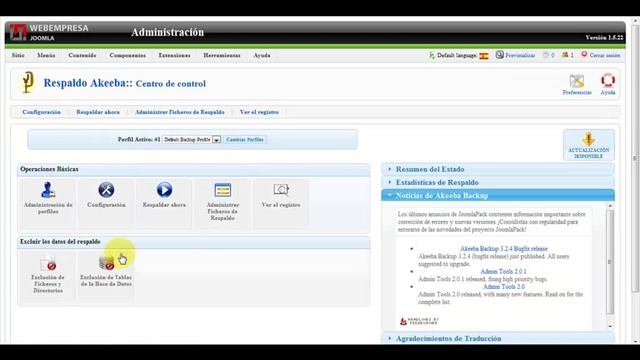The width and height of the screenshot is (640, 360).
Task: Click the Cambiar Perfiles button
Action: 245,140
